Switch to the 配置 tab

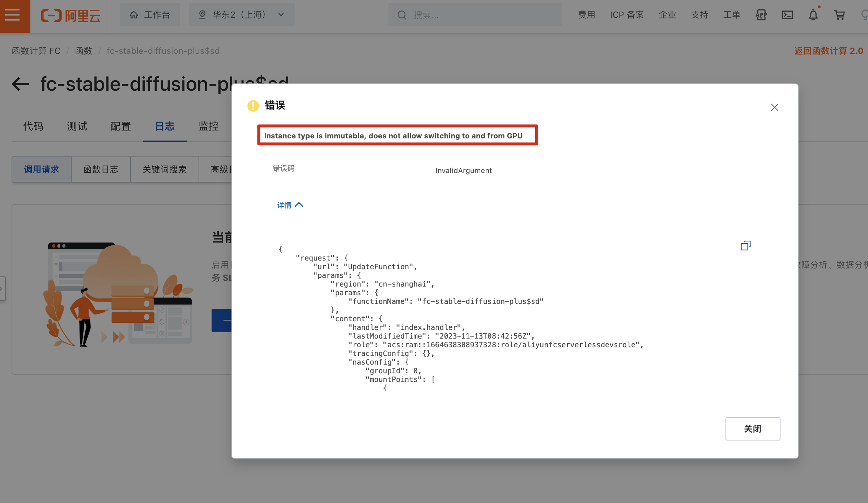click(x=121, y=126)
